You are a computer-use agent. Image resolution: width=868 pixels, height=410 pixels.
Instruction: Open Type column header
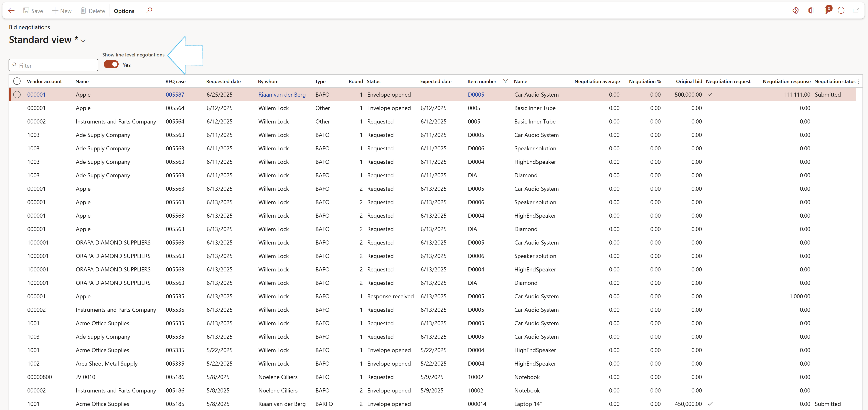click(320, 82)
